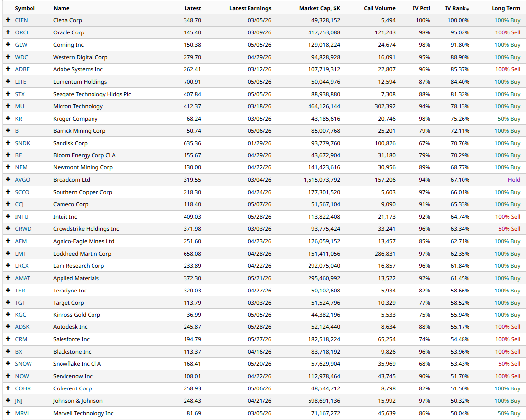This screenshot has height=420, width=526.
Task: Open the CIEN symbol link
Action: pos(21,20)
